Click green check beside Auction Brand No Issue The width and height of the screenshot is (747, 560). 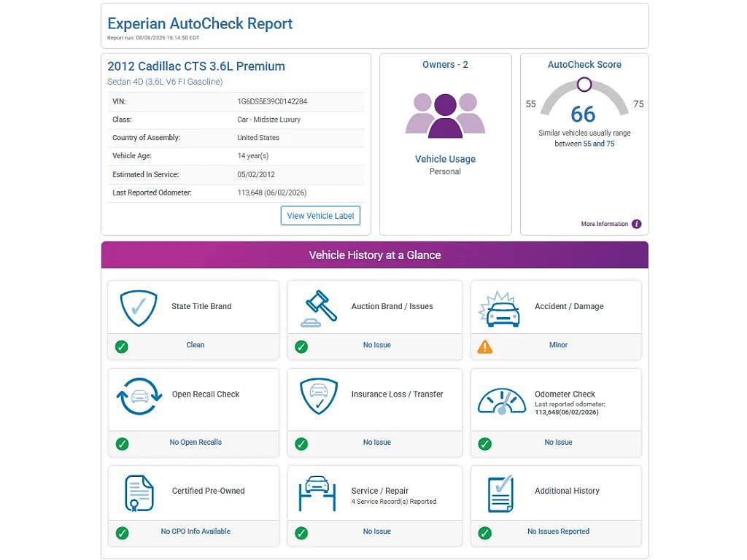pyautogui.click(x=301, y=346)
